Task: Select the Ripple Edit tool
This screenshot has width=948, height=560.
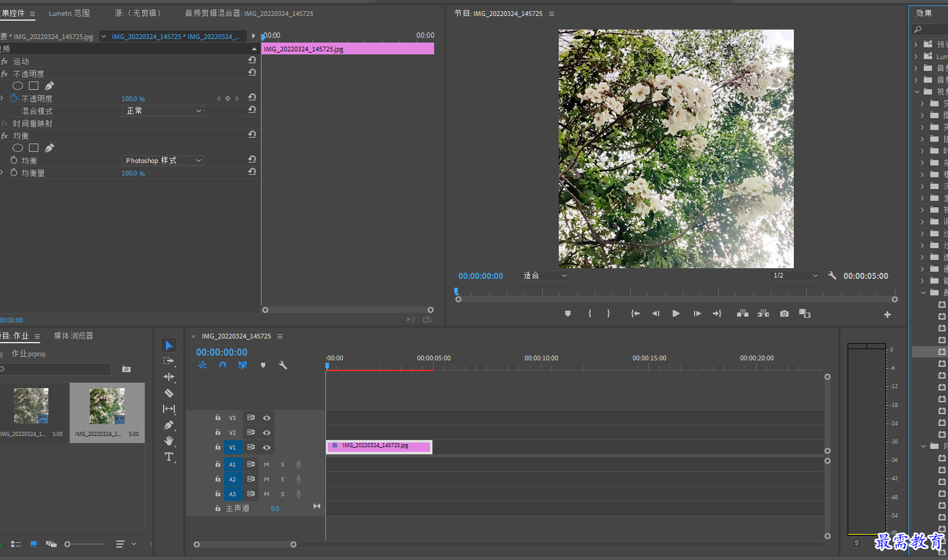Action: pos(169,377)
